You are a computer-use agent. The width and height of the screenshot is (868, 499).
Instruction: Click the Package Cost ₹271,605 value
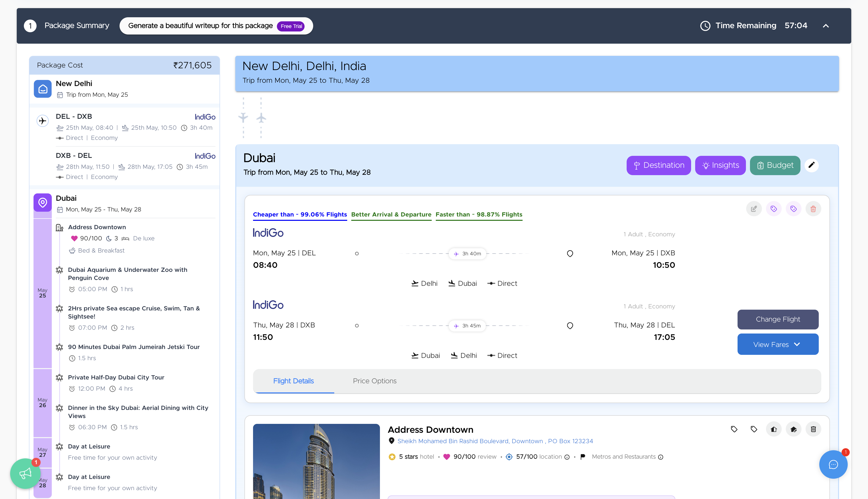coord(192,65)
